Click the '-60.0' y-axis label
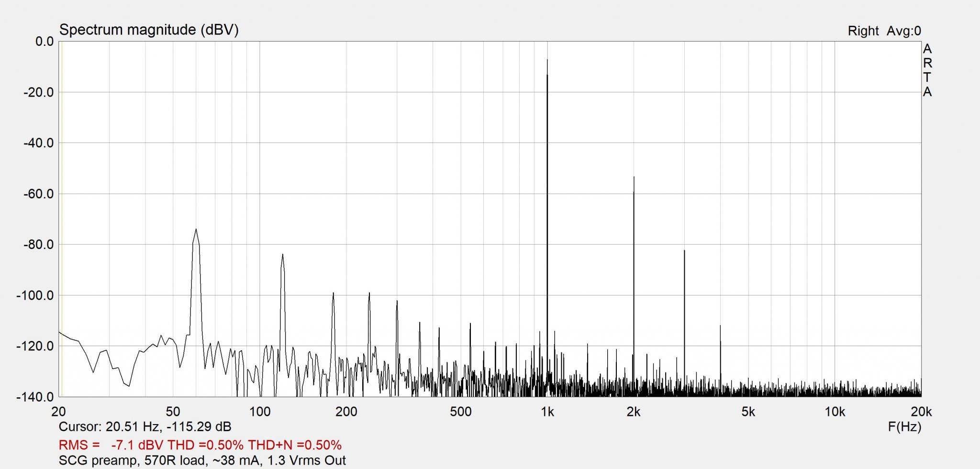Viewport: 980px width, 469px height. (39, 194)
